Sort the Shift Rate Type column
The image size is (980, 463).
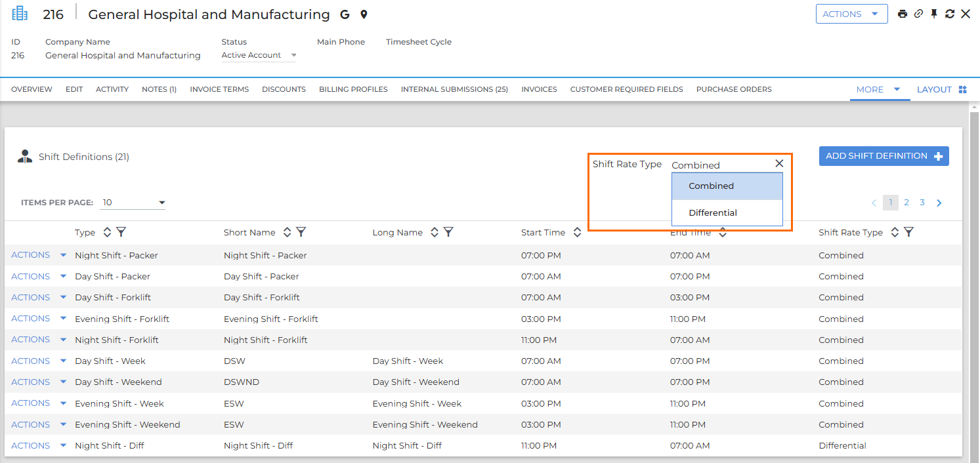[895, 232]
